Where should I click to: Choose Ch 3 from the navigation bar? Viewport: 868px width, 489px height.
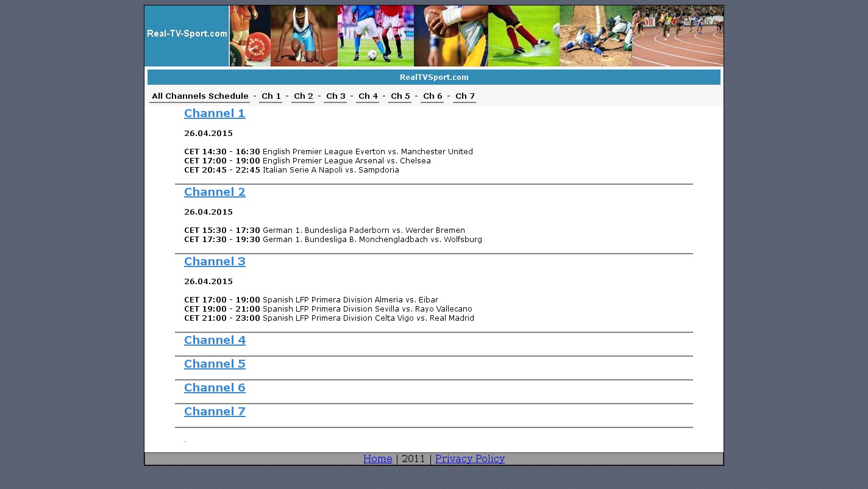click(335, 96)
